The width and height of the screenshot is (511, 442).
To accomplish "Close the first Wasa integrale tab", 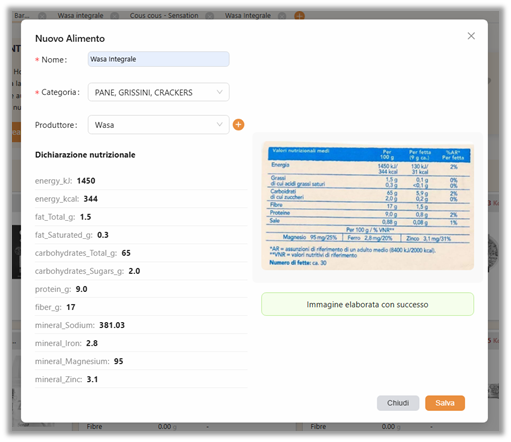I will pos(114,16).
